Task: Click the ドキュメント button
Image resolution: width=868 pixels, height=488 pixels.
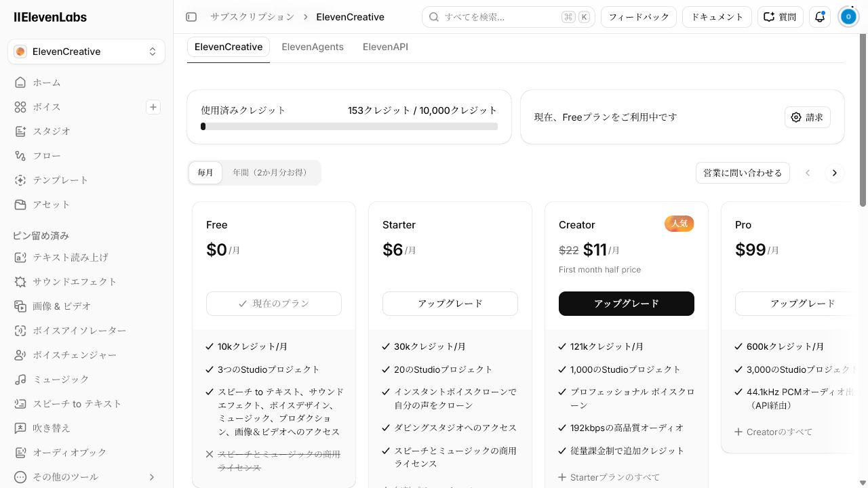Action: point(717,17)
